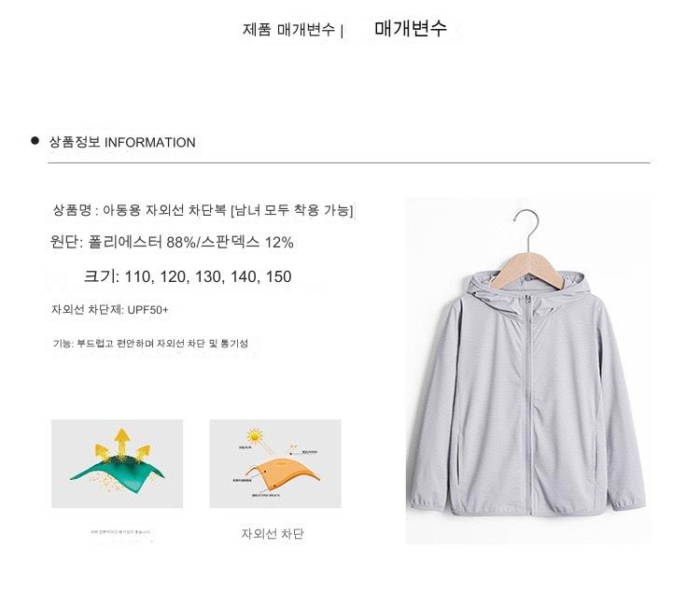This screenshot has height=592, width=700.
Task: Click the jacket's left side pocket
Action: [460, 456]
